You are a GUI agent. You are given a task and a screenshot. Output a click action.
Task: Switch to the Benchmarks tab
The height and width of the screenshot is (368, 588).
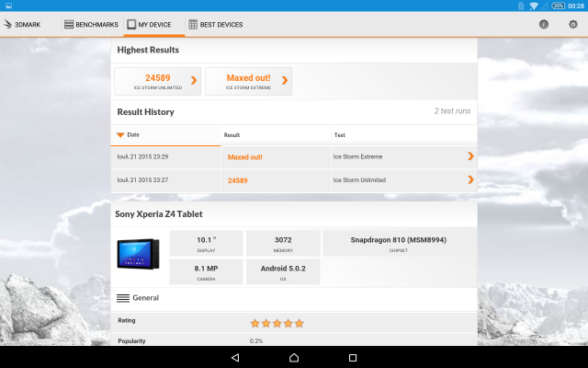91,25
